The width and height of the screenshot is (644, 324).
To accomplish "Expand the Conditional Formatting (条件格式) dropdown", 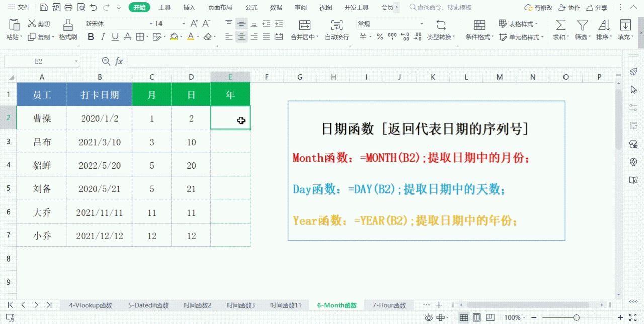I will [x=492, y=37].
